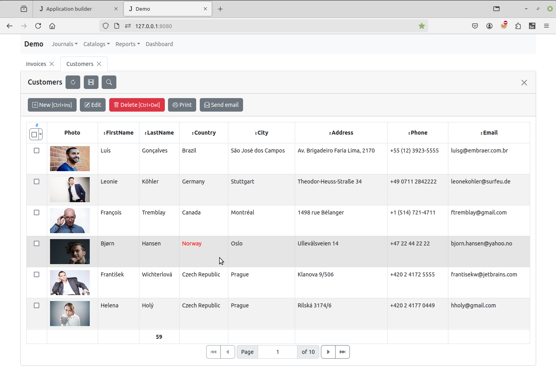The width and height of the screenshot is (556, 392).
Task: Close the Invoices tab
Action: [52, 64]
